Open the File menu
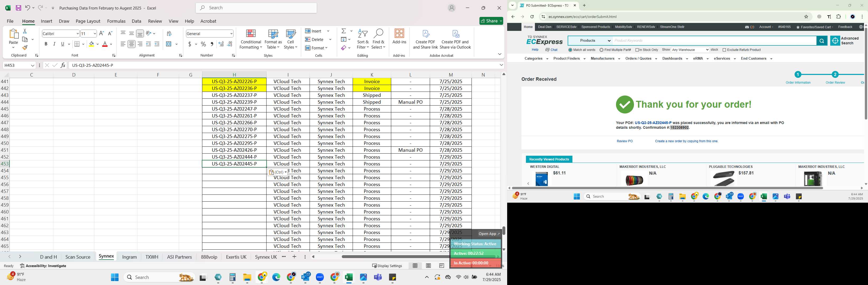This screenshot has width=868, height=285. click(x=10, y=21)
